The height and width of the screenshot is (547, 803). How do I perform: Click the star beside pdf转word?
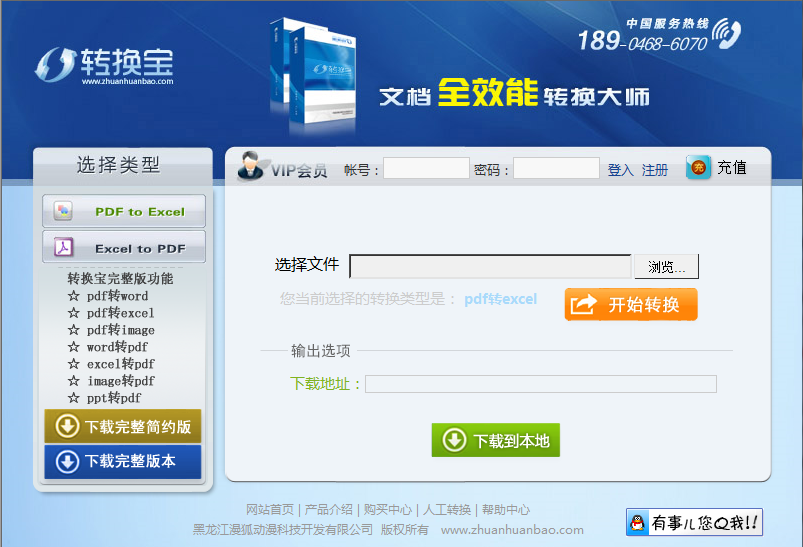74,296
